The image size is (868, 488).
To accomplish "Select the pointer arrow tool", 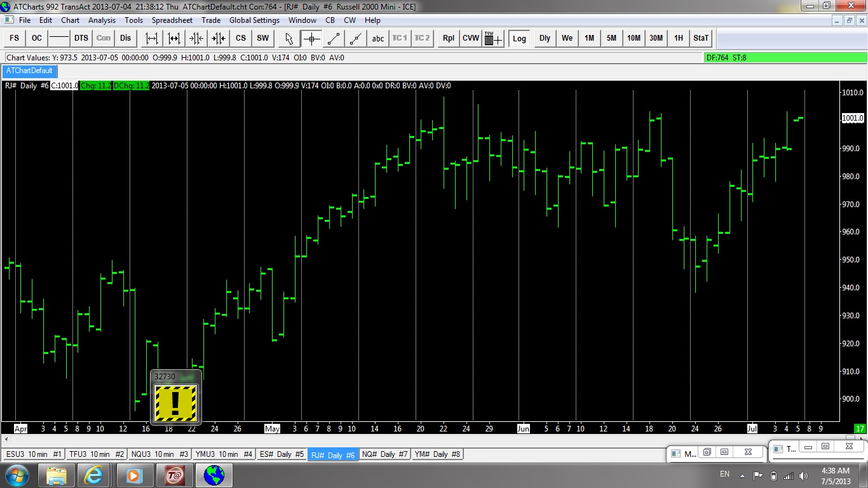I will 289,38.
